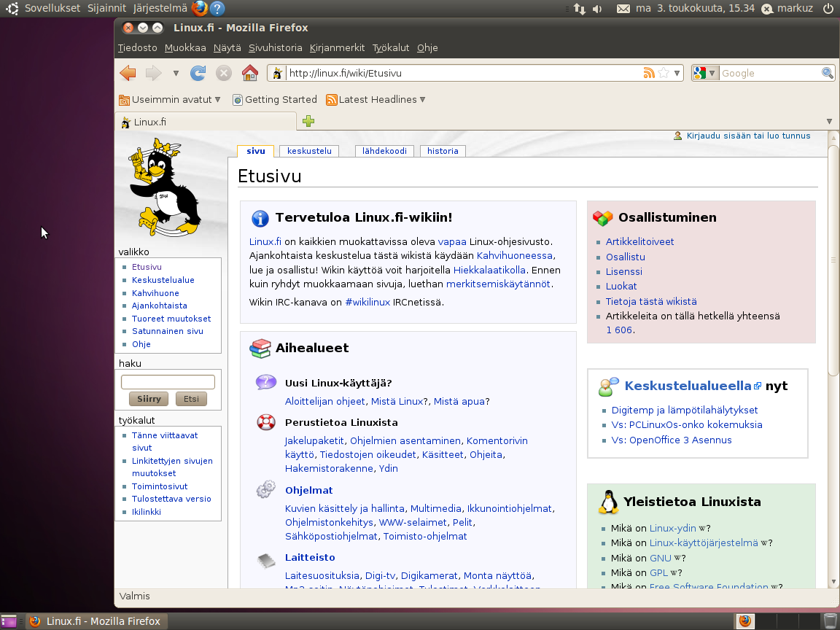
Task: Expand the Useimmin avatut bookmarks folder
Action: pos(170,100)
